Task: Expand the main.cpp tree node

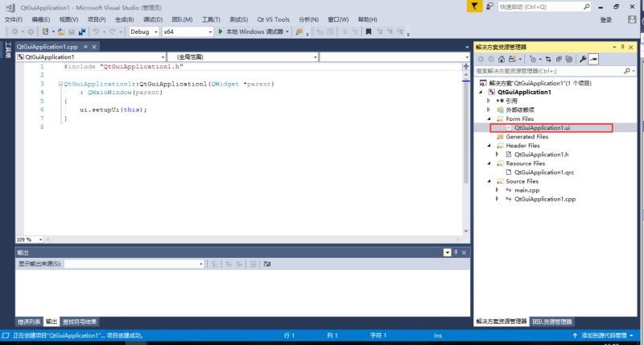Action: 497,189
